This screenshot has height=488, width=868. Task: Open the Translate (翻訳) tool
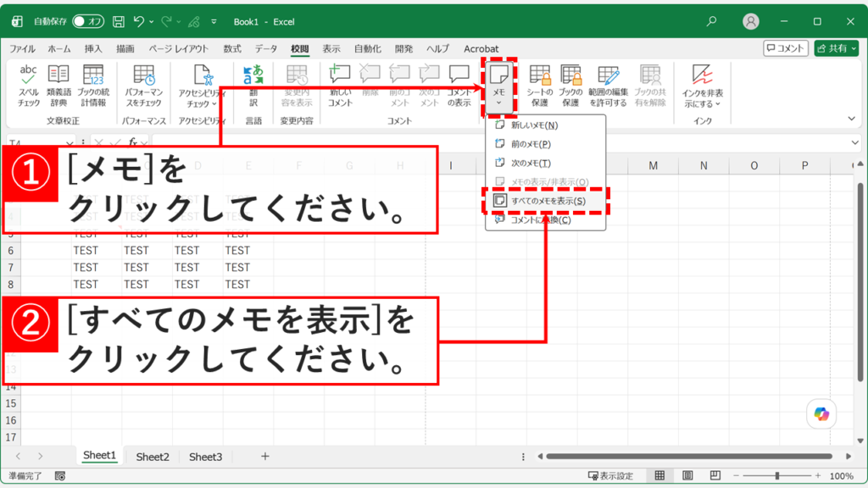[253, 86]
